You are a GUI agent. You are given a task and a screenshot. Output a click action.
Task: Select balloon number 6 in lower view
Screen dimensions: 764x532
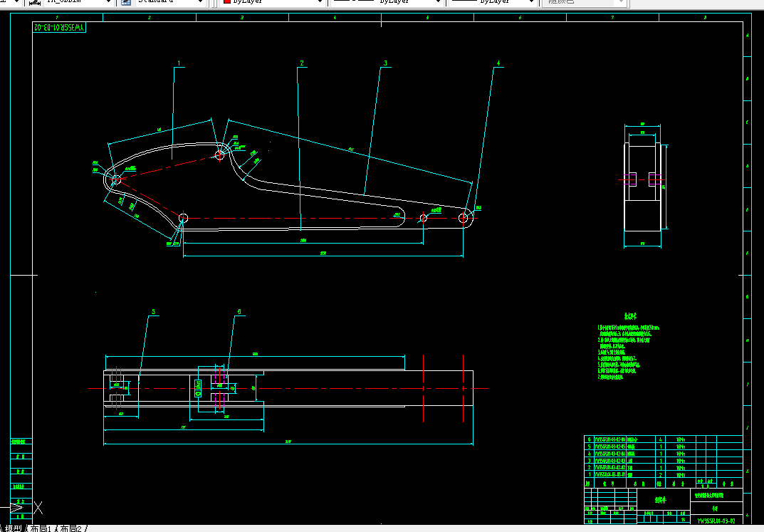coord(239,312)
